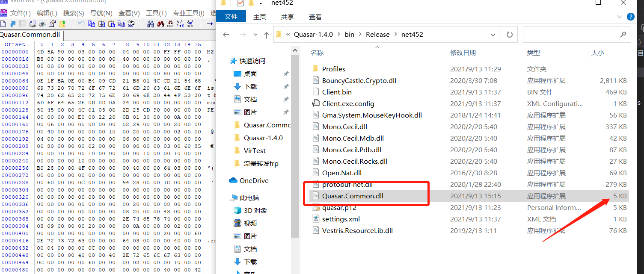Open the 文件(F) menu in WinHex

[20, 13]
